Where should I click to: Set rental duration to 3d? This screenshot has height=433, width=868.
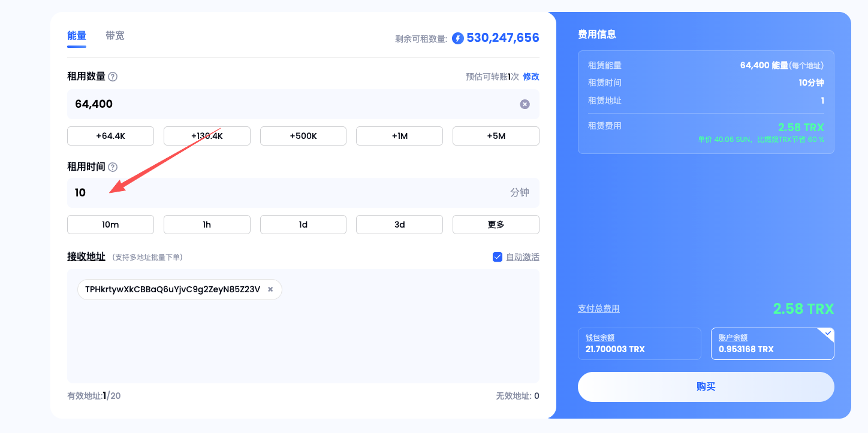(399, 225)
